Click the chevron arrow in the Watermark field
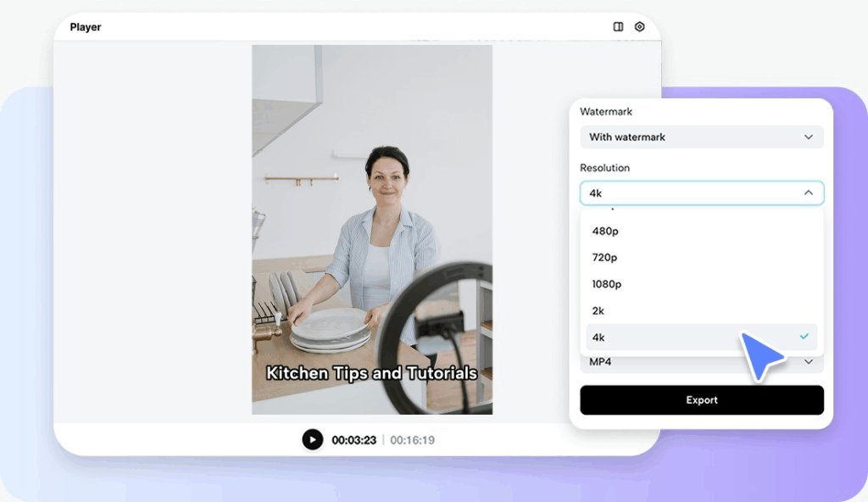The height and width of the screenshot is (502, 868). (809, 137)
